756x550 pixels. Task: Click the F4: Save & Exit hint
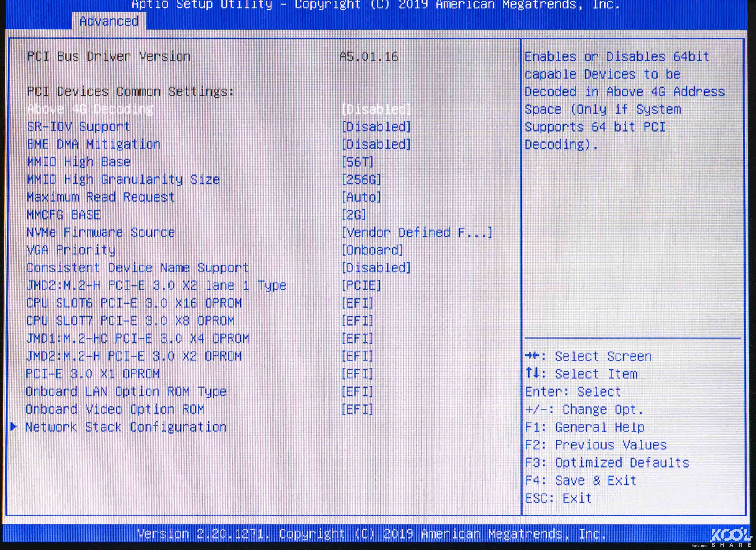581,480
